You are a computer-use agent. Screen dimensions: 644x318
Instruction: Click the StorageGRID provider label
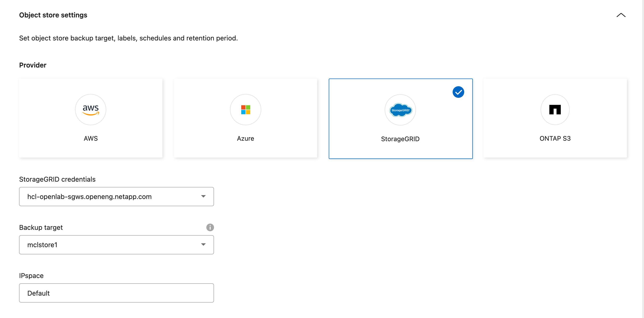[x=400, y=139]
